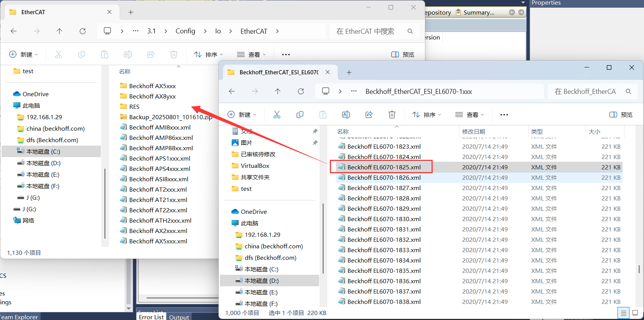Click Config breadcrumb in EtherCAT window

(x=185, y=31)
